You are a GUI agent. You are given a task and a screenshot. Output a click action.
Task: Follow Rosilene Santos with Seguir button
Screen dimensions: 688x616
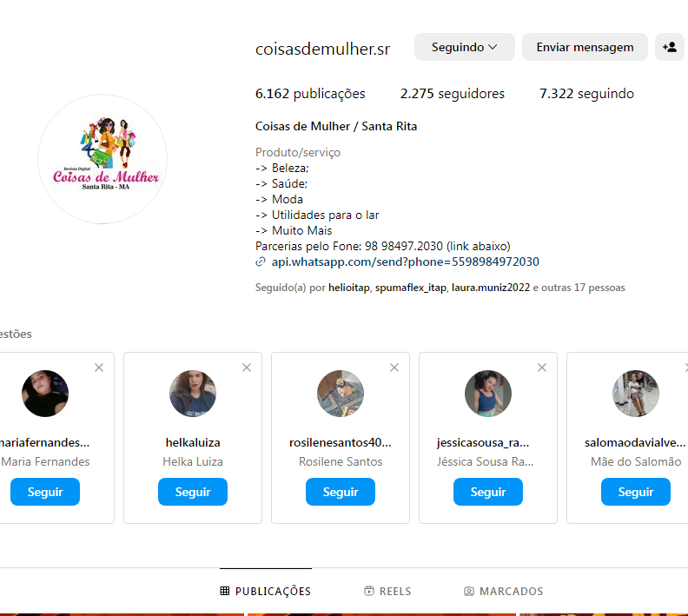(x=341, y=492)
